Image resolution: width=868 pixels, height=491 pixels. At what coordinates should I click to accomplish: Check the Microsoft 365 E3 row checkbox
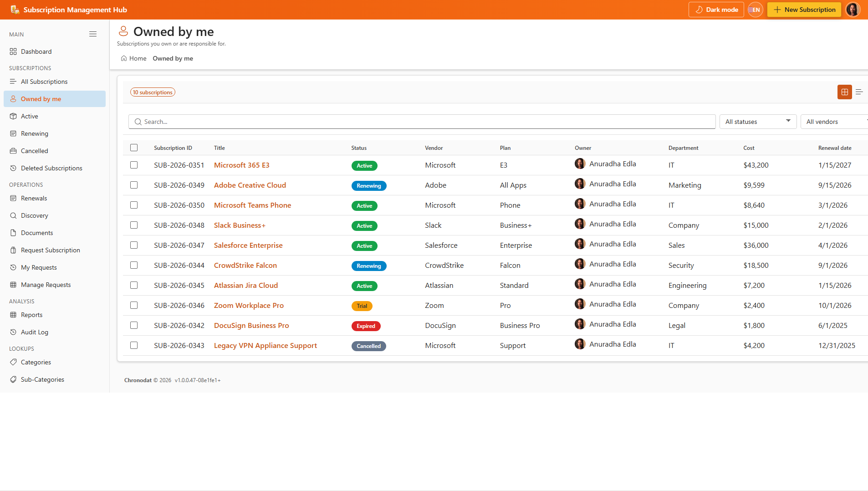pos(134,165)
